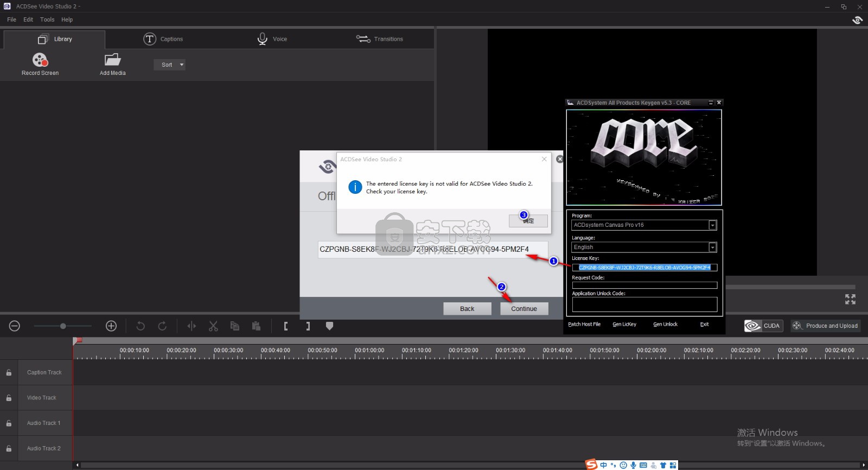
Task: Click the ACDSee eye logo top right
Action: coord(857,20)
